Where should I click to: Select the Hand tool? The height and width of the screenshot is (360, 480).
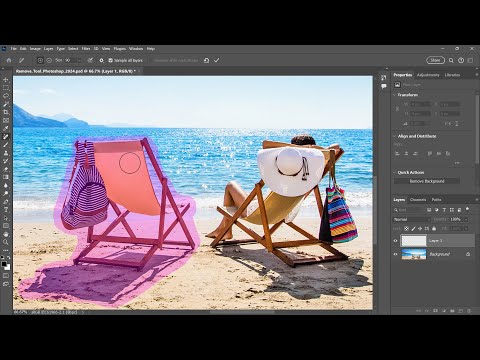6,234
